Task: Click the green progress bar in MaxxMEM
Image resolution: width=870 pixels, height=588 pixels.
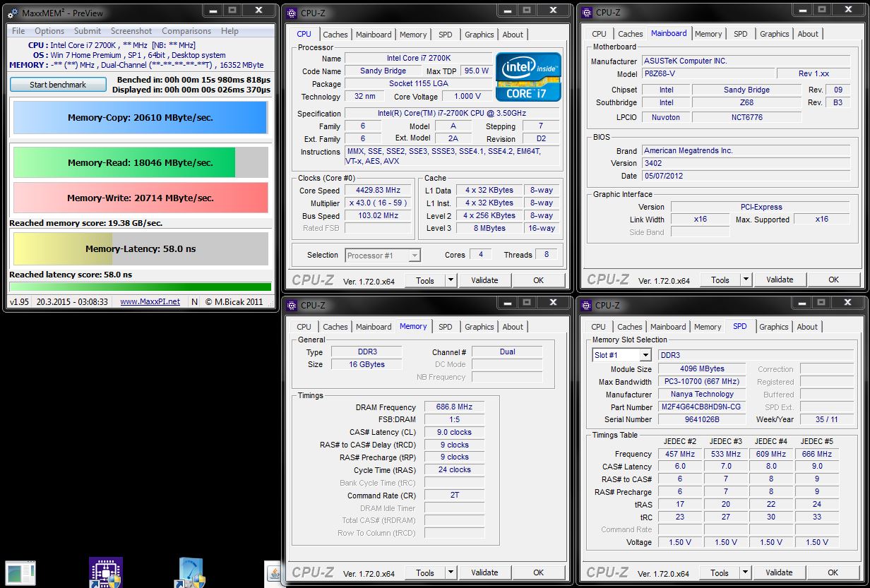Action: (140, 287)
